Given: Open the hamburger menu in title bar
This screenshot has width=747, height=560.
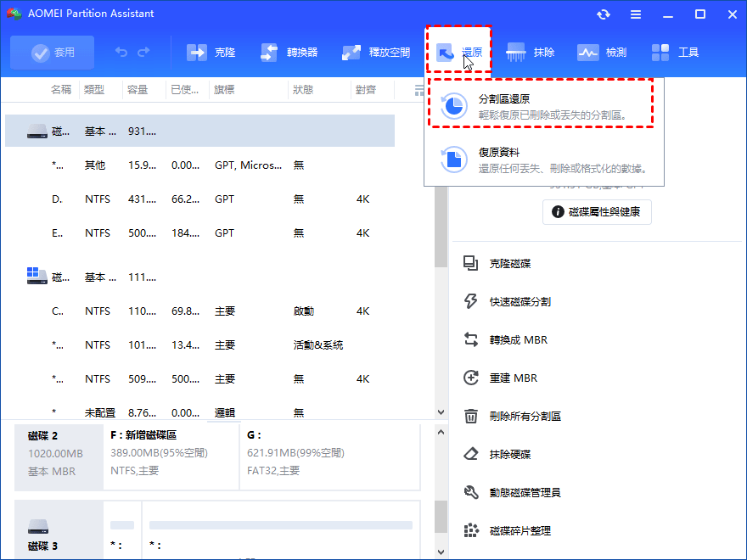Looking at the screenshot, I should click(x=636, y=14).
